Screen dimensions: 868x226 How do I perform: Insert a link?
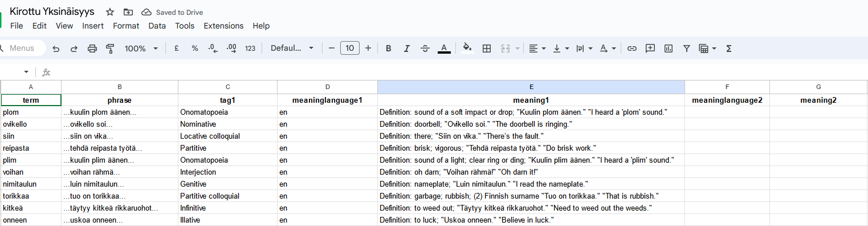coord(631,49)
